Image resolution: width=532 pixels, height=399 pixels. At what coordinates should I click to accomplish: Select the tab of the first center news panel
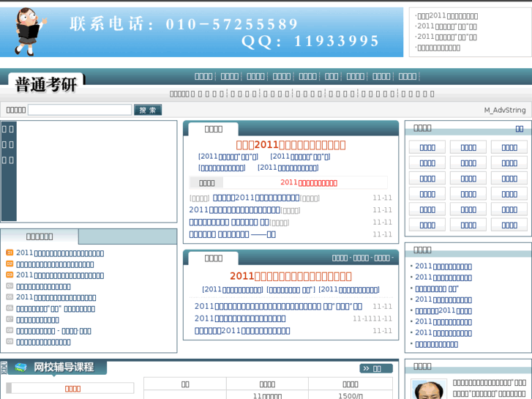coord(214,129)
